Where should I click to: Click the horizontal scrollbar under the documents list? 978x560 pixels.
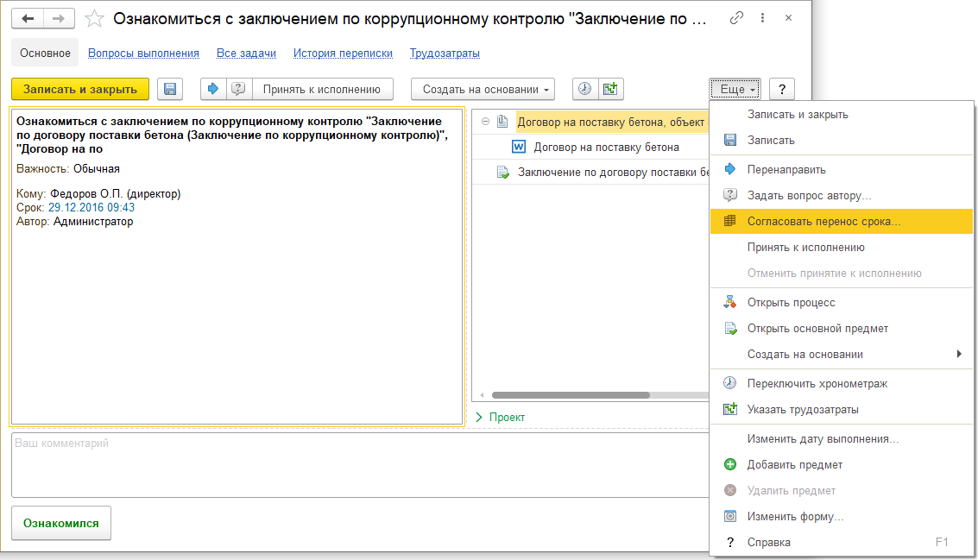(570, 395)
